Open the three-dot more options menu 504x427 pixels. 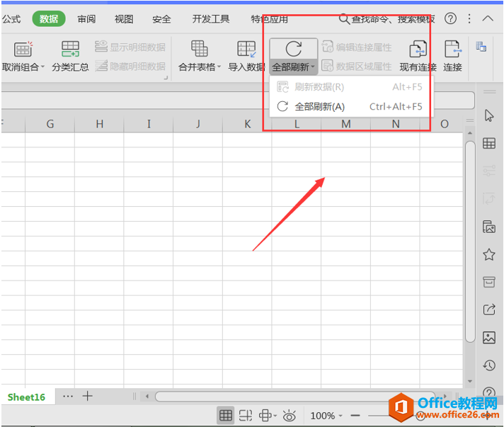click(x=469, y=18)
